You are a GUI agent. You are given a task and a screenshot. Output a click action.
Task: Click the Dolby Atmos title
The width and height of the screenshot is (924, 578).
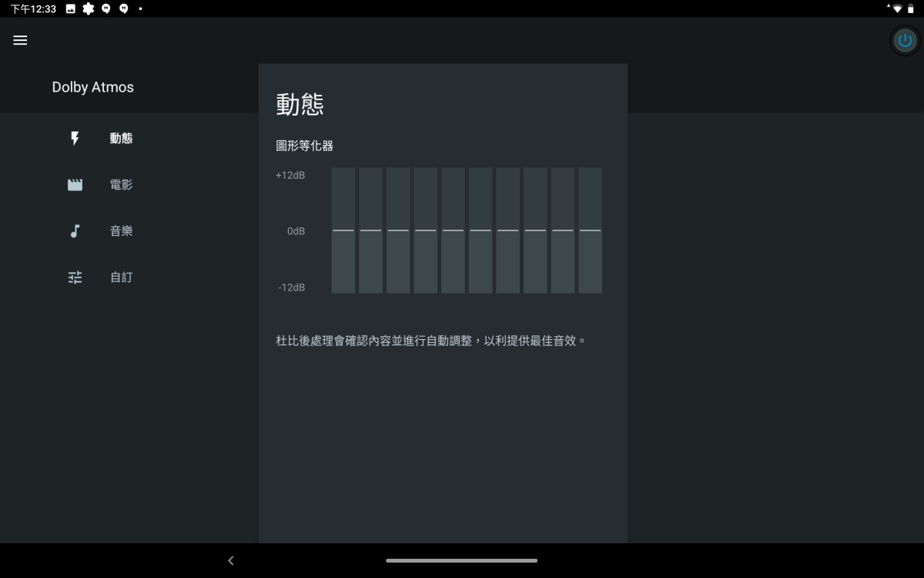coord(92,87)
